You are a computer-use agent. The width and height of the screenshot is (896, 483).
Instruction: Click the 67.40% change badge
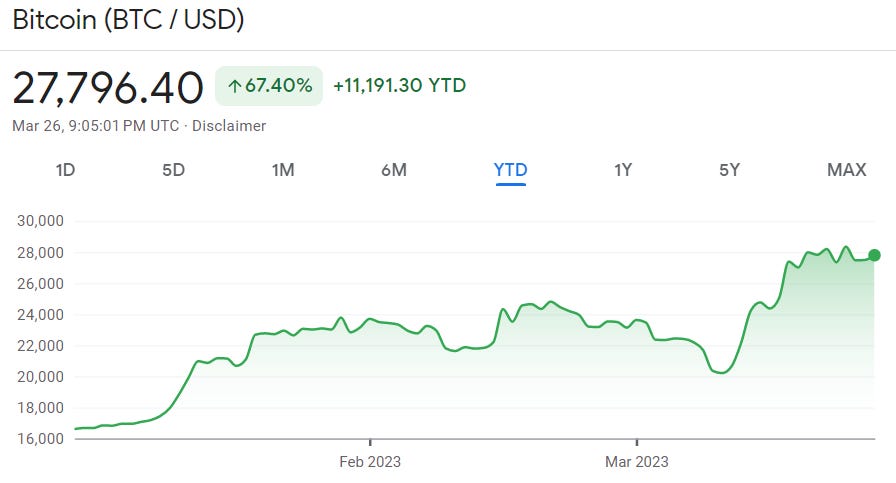pos(269,86)
